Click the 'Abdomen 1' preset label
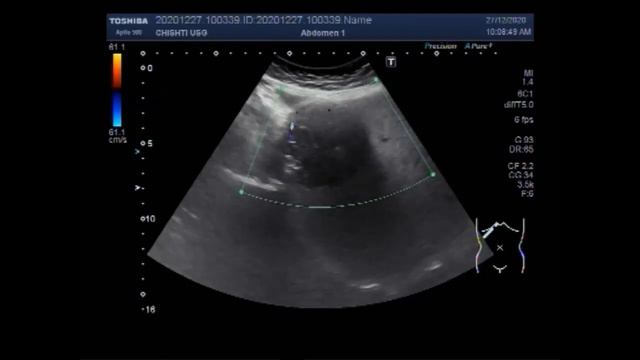 (x=322, y=33)
